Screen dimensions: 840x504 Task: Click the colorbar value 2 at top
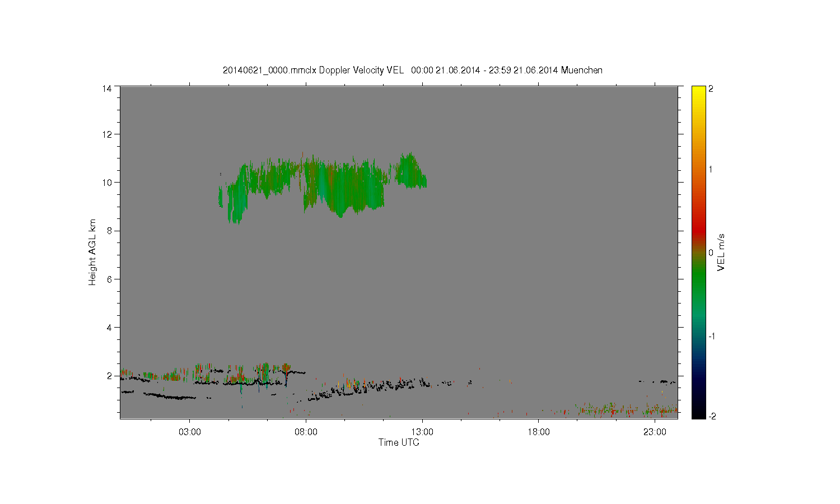click(x=711, y=88)
